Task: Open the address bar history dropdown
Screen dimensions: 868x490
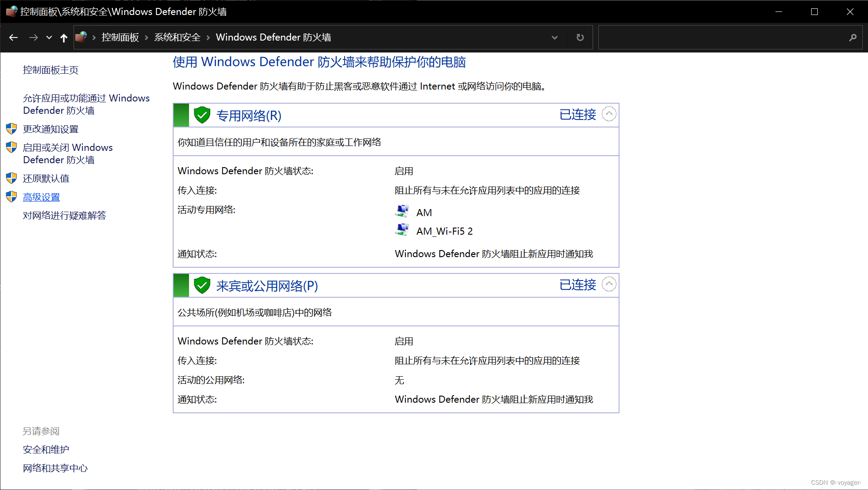Action: (x=554, y=37)
